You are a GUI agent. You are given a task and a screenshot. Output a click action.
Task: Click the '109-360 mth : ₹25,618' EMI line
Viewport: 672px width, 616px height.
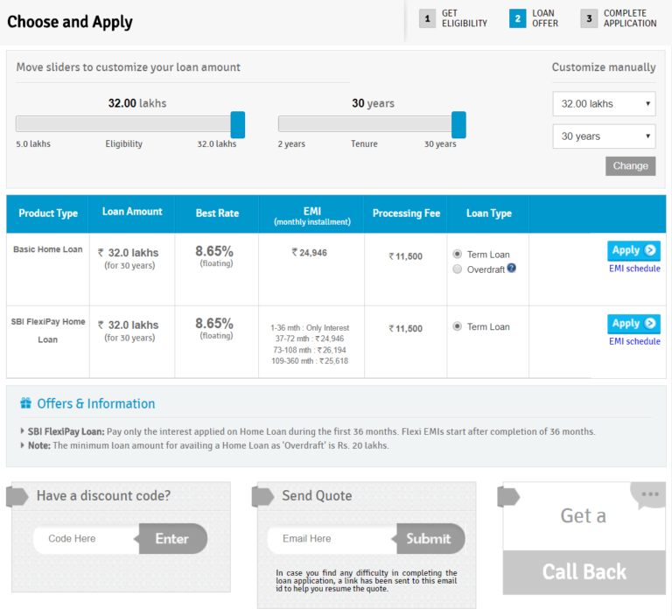click(x=310, y=361)
